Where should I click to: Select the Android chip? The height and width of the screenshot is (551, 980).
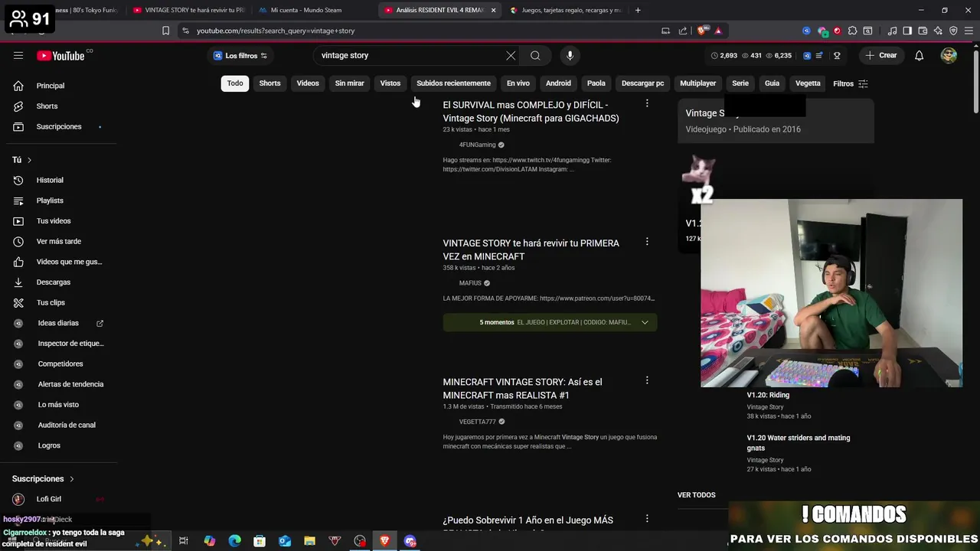pyautogui.click(x=558, y=83)
